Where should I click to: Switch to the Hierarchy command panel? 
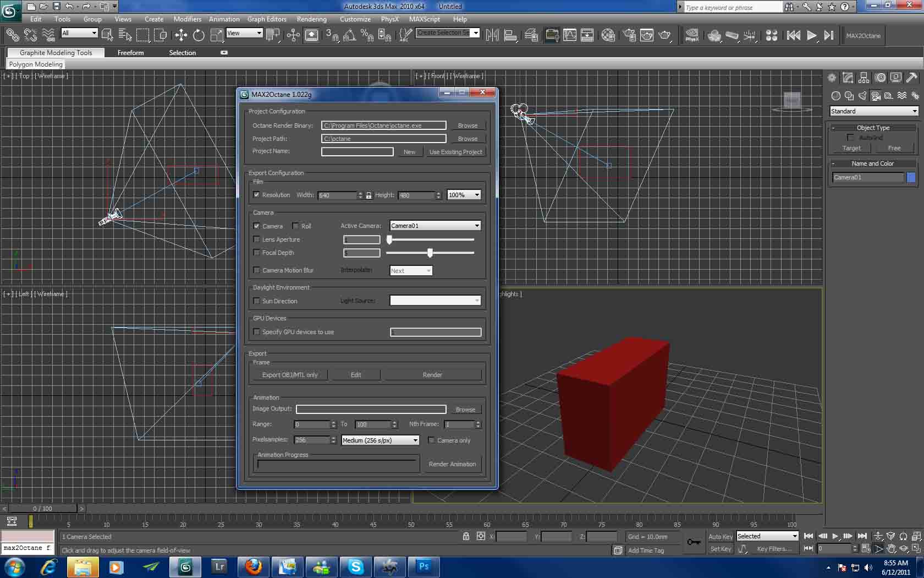point(864,78)
